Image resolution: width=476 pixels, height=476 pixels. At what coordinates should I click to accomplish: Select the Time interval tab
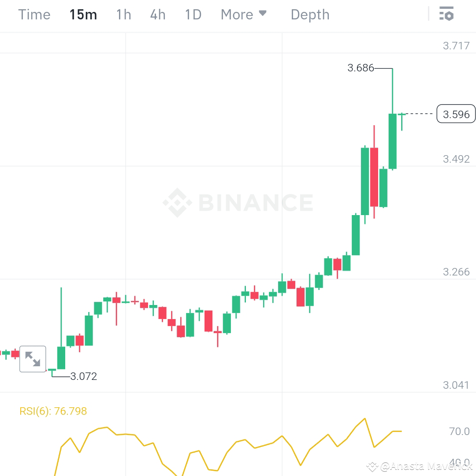point(34,14)
